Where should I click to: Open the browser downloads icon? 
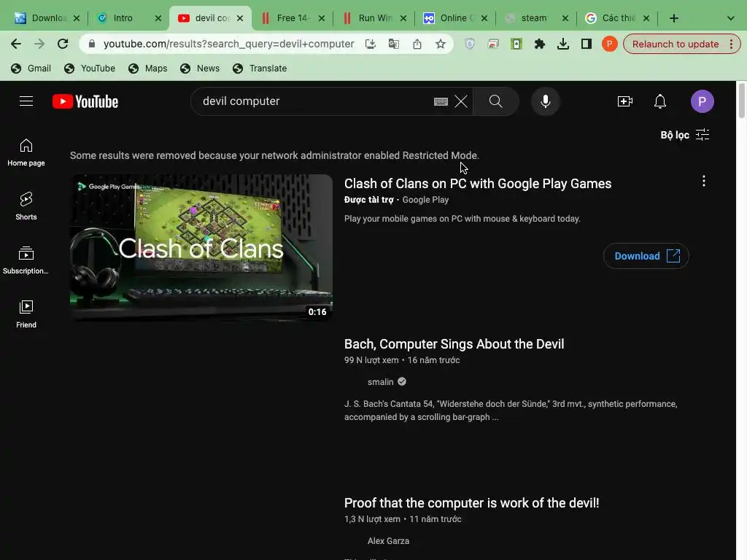pyautogui.click(x=562, y=44)
